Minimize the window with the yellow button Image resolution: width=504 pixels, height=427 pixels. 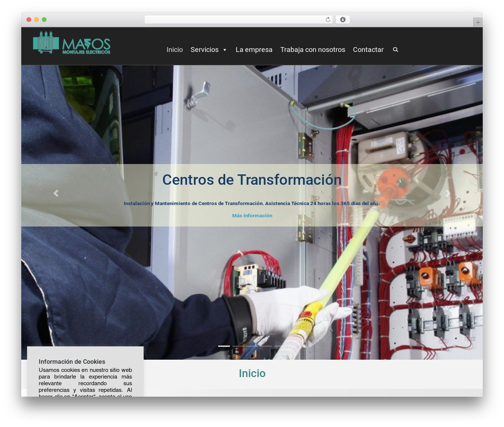[37, 20]
